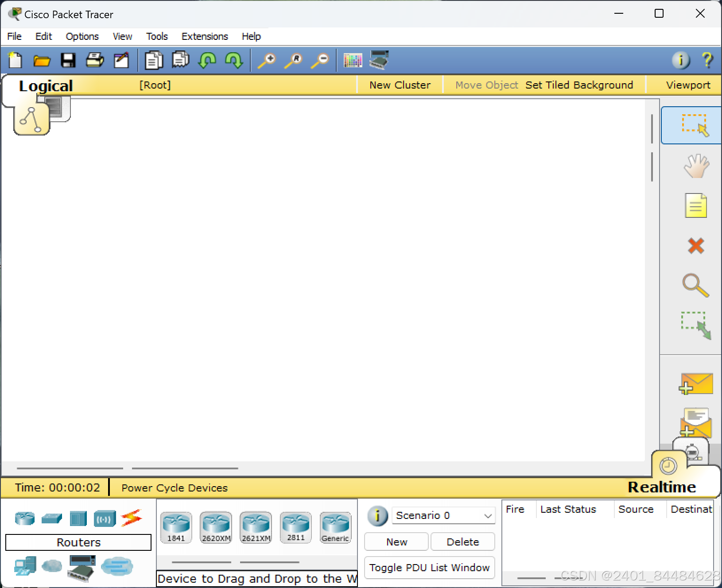Click the [Root] navigation label

click(155, 85)
